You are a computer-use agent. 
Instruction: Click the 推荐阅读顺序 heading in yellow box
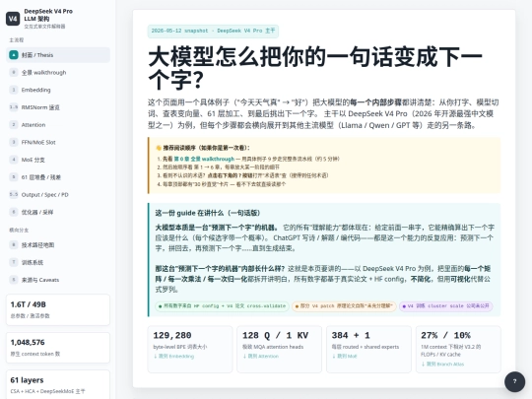[x=203, y=148]
